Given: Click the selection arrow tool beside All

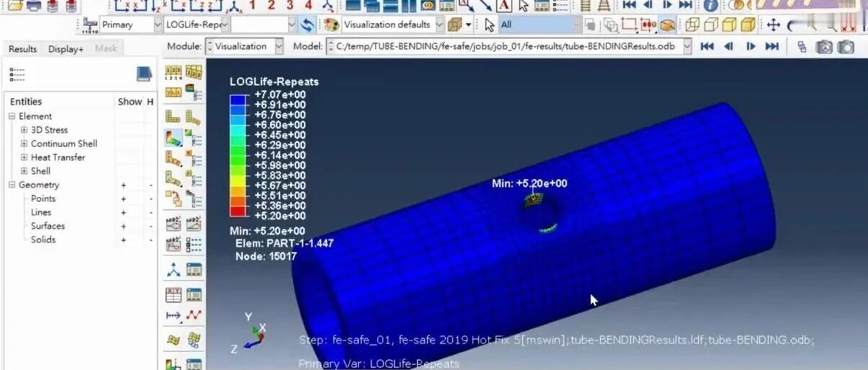Looking at the screenshot, I should (x=489, y=25).
